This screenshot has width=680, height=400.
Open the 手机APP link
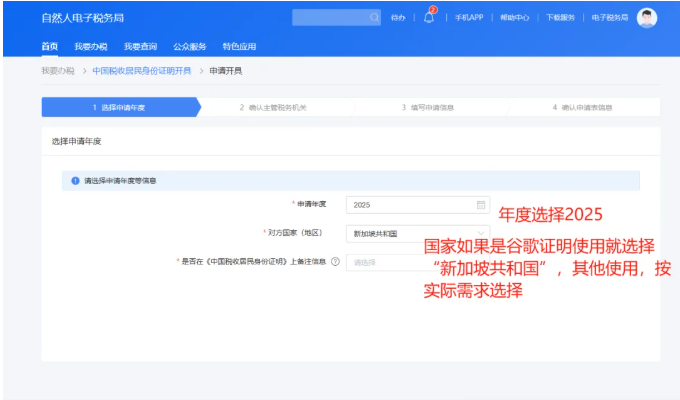click(469, 18)
